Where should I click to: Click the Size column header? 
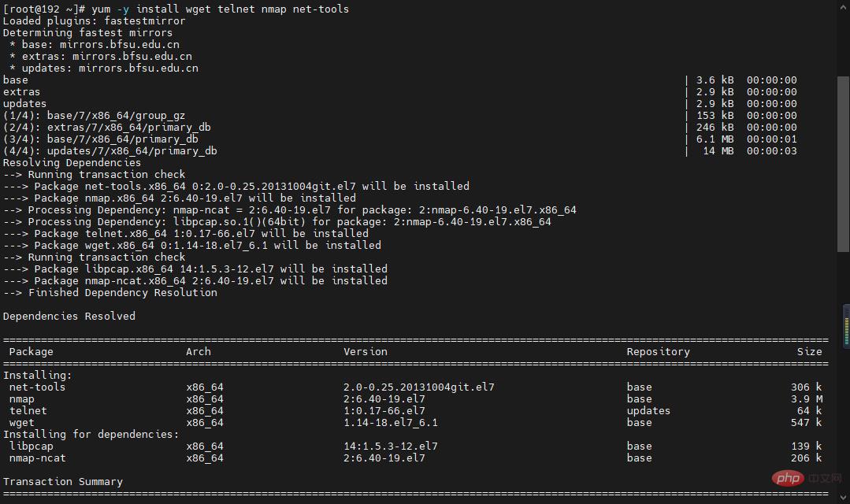click(809, 352)
